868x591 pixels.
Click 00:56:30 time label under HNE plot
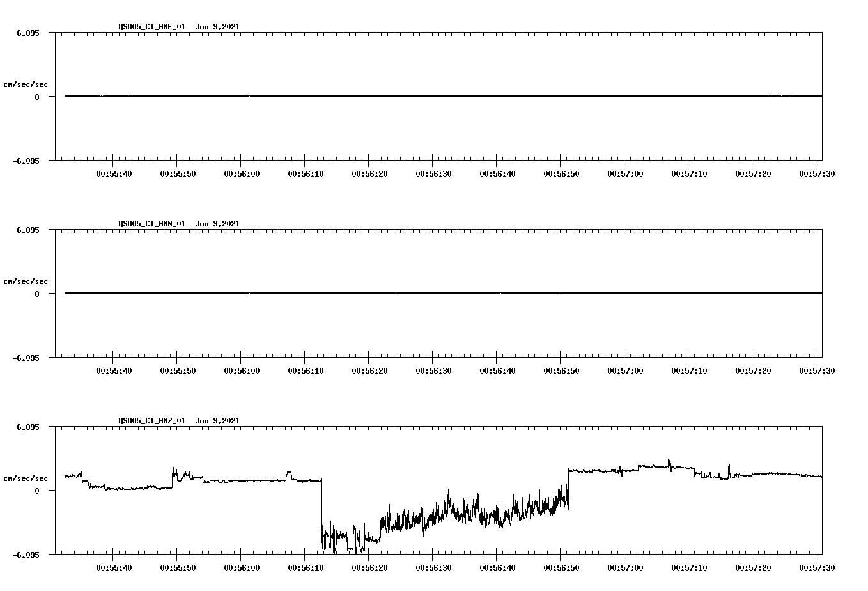point(433,174)
